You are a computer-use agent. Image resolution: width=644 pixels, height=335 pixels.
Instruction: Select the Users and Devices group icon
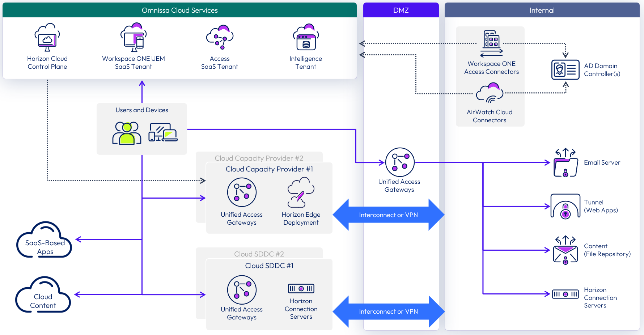(x=127, y=132)
